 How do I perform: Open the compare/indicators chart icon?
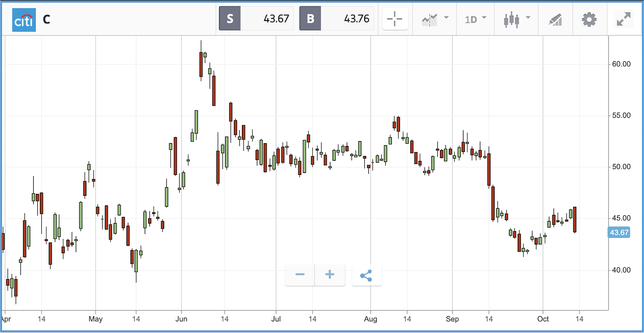[x=429, y=20]
